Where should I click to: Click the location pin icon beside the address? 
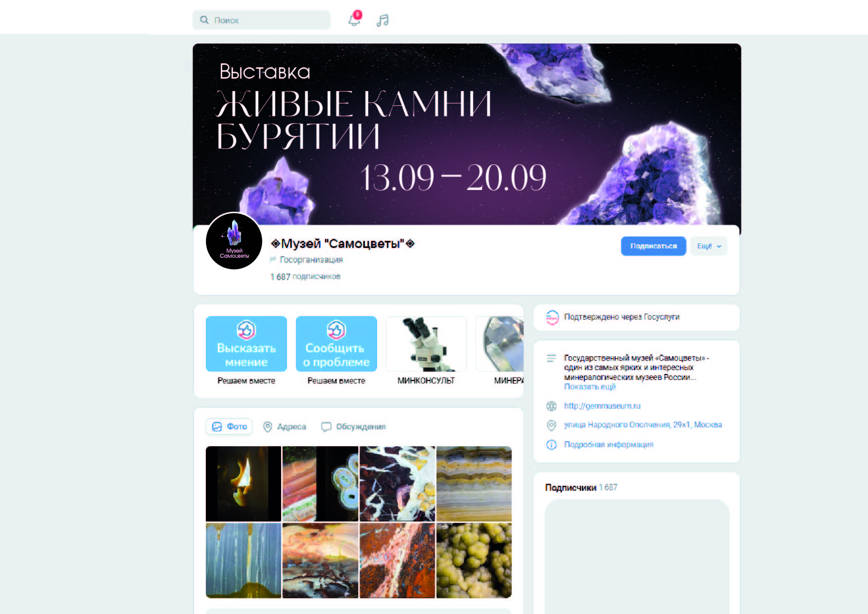click(551, 425)
